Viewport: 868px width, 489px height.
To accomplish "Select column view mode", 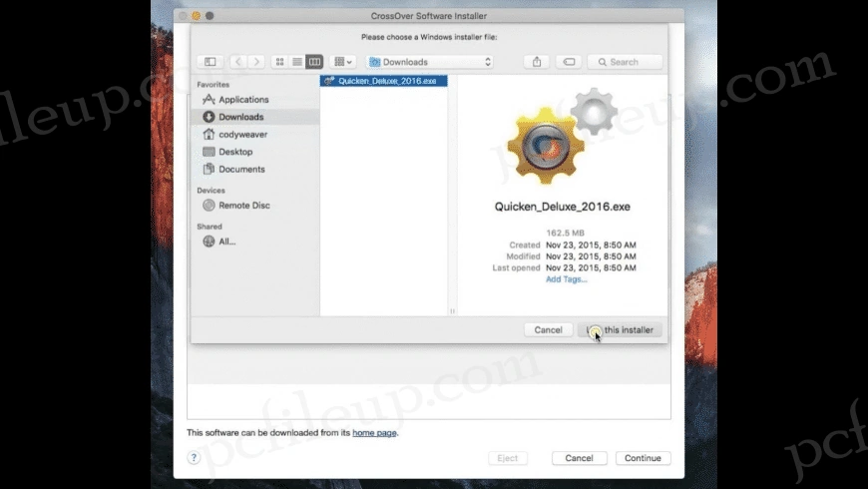I will tap(314, 62).
